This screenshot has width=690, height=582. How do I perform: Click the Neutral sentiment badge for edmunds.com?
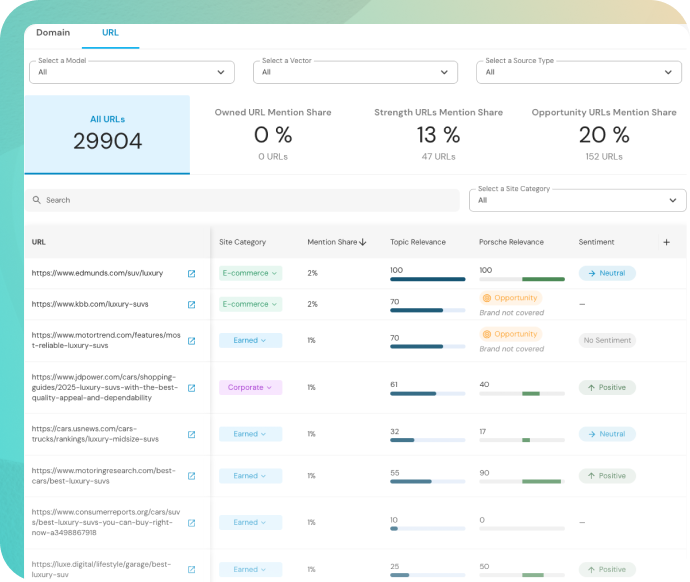pyautogui.click(x=607, y=273)
